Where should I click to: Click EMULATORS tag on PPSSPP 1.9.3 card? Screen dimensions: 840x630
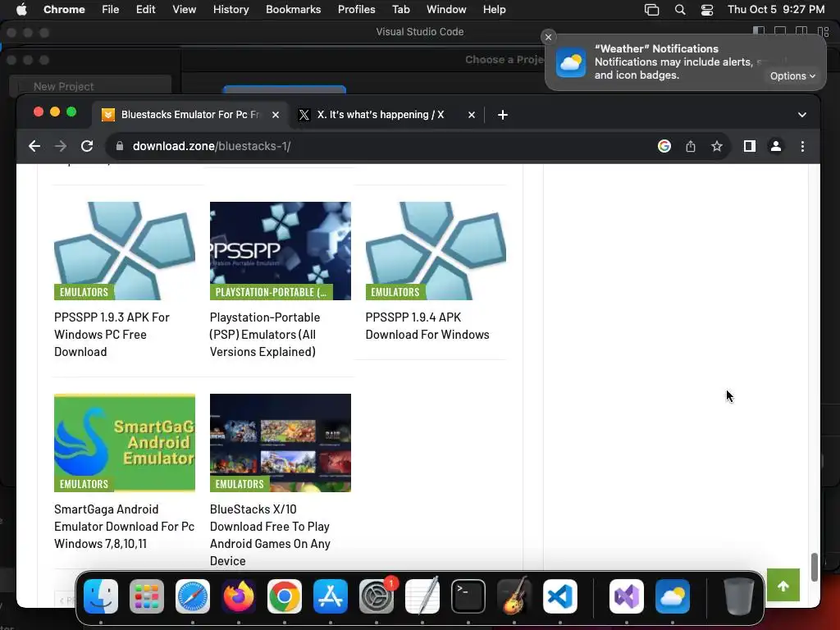tap(84, 292)
